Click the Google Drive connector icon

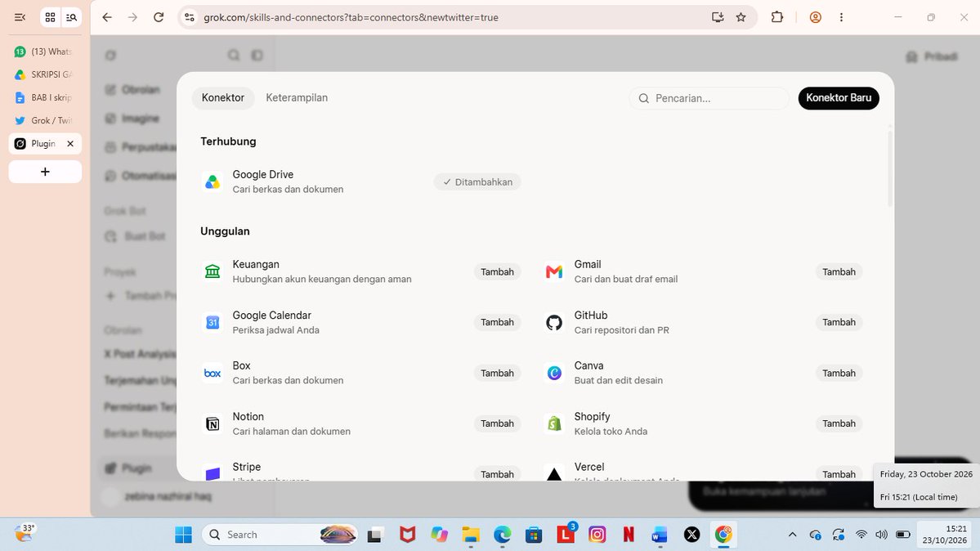[x=213, y=182]
